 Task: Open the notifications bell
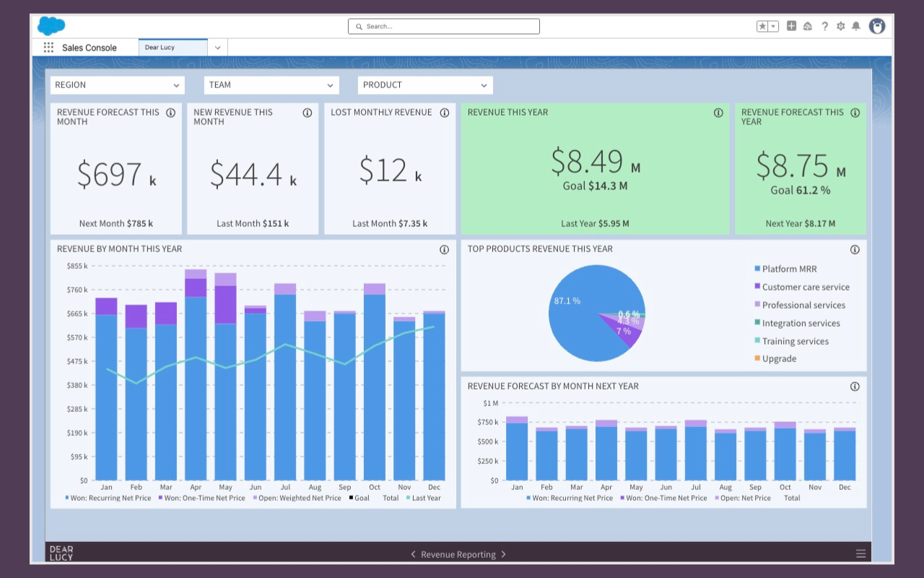[856, 26]
